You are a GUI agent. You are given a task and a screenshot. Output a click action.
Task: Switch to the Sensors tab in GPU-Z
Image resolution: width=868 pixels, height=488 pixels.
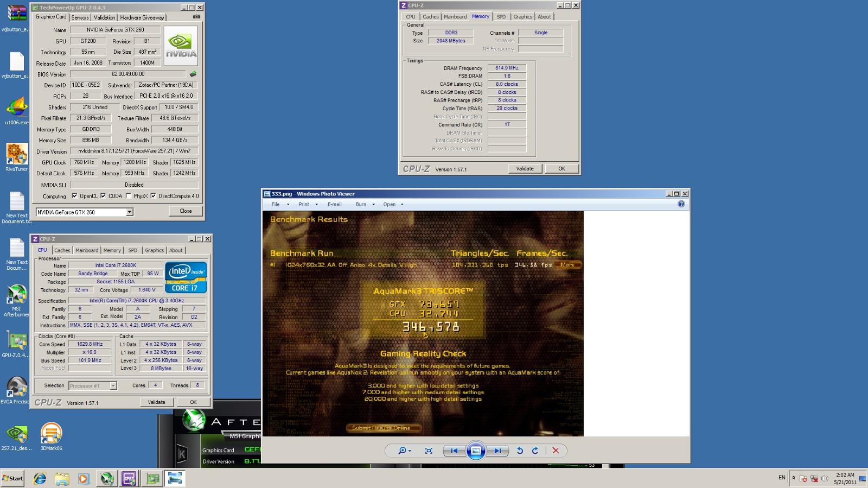[80, 17]
